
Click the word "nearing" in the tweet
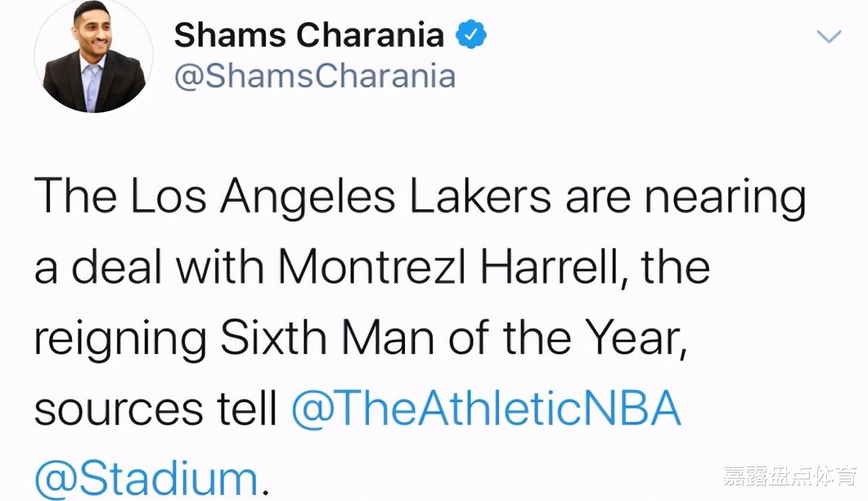click(x=724, y=198)
